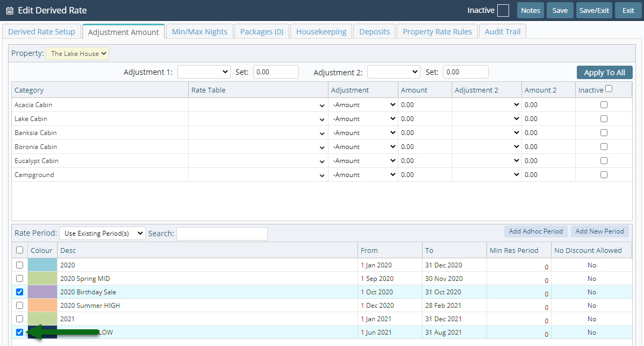
Task: Click the Save button
Action: pos(560,10)
